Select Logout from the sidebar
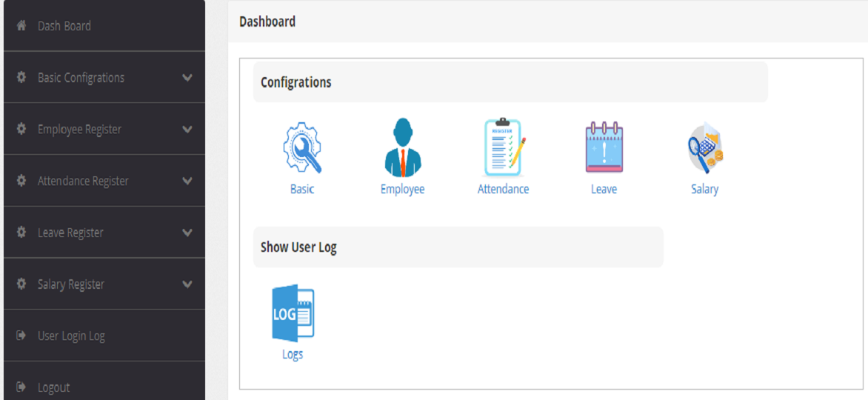The image size is (868, 400). 54,387
